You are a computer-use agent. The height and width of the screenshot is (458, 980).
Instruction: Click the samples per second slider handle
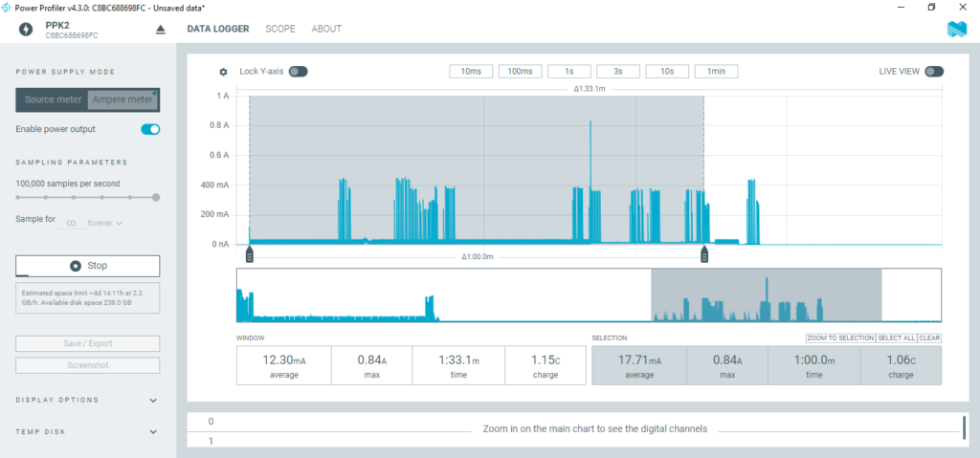coord(156,197)
